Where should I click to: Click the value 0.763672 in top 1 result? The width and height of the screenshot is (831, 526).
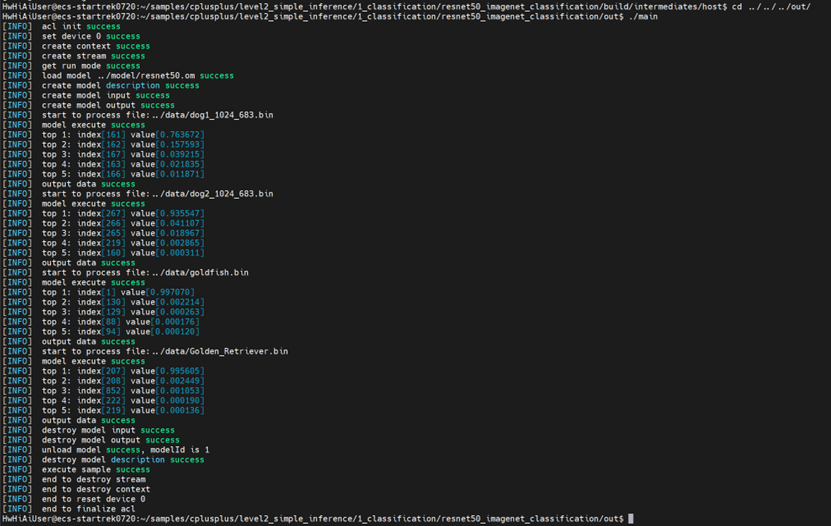coord(180,135)
